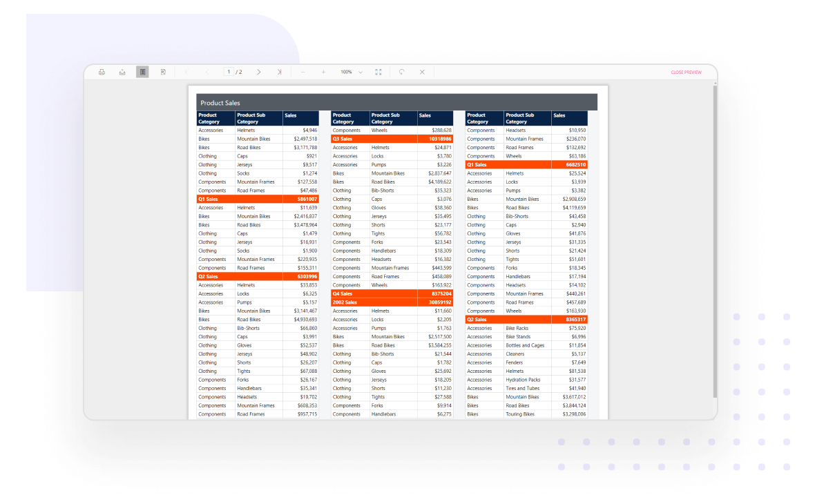815x504 pixels.
Task: Click the Q4 Sales total 8375204
Action: (x=441, y=293)
